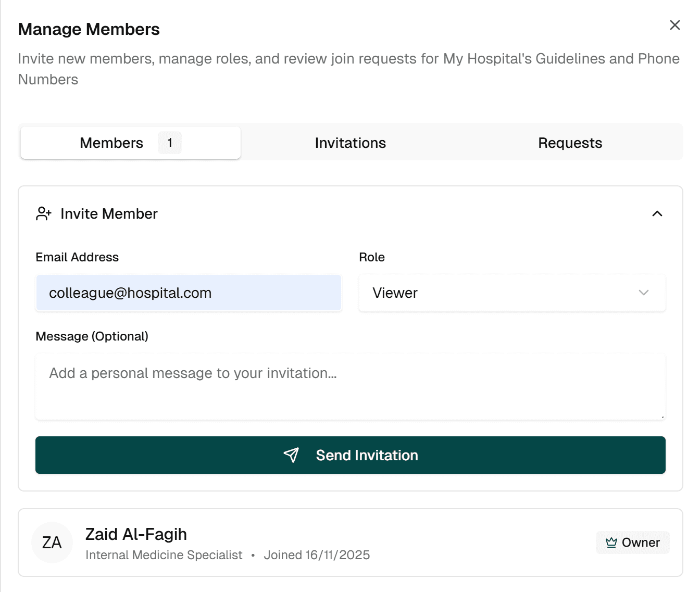
Task: Click the Role dropdown chevron arrow
Action: (644, 293)
